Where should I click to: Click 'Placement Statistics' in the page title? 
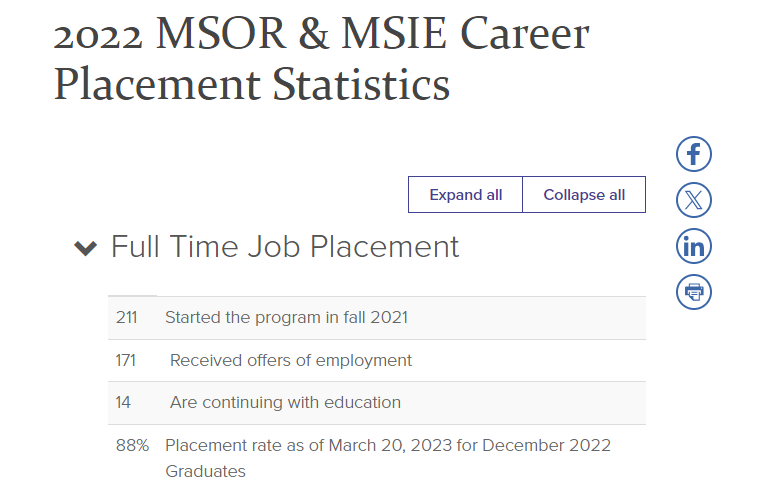[x=252, y=84]
